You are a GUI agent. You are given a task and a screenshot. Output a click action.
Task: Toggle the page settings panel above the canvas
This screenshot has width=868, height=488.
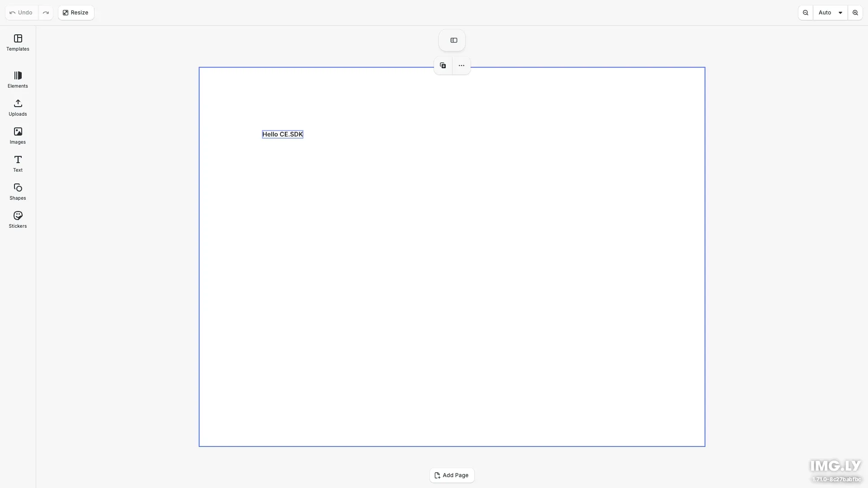click(x=453, y=40)
